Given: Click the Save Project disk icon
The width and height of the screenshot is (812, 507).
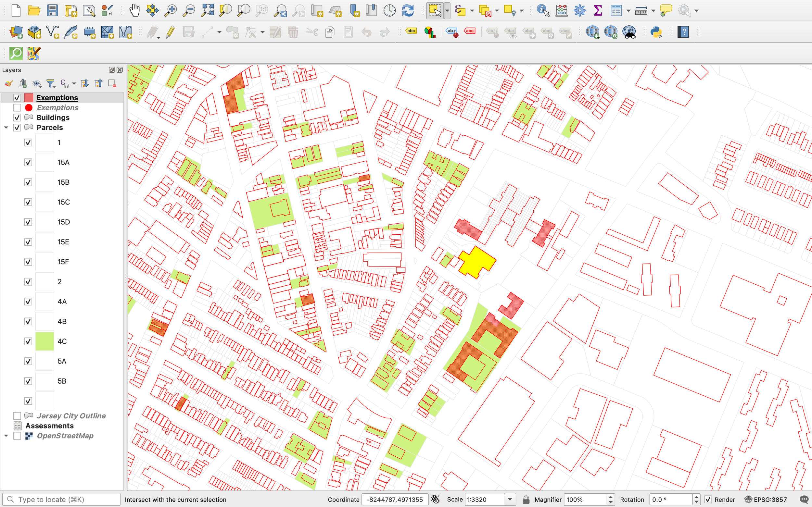Looking at the screenshot, I should [52, 11].
